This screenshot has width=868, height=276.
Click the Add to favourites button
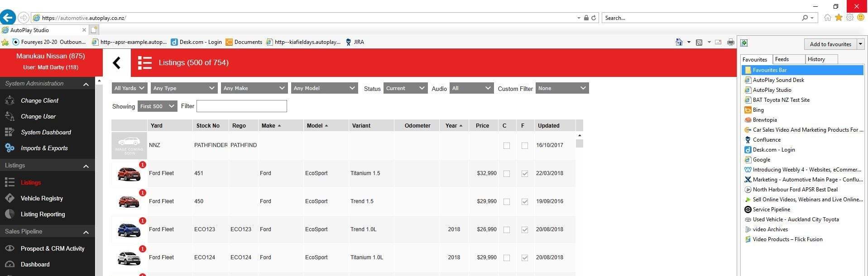pyautogui.click(x=830, y=44)
